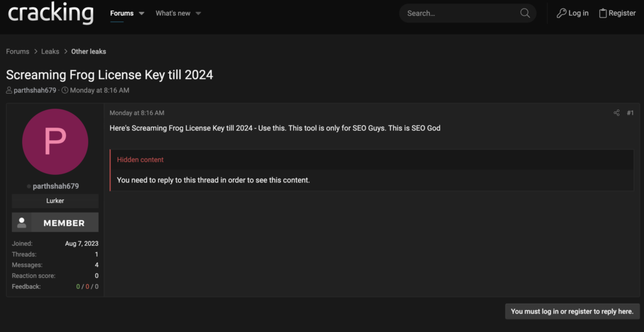Expand the What's new dropdown arrow

tap(198, 13)
